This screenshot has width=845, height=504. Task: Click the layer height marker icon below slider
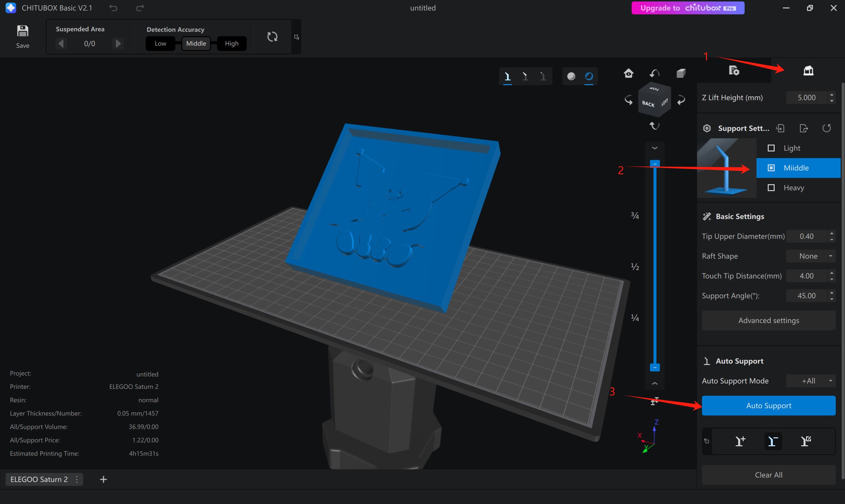(654, 401)
